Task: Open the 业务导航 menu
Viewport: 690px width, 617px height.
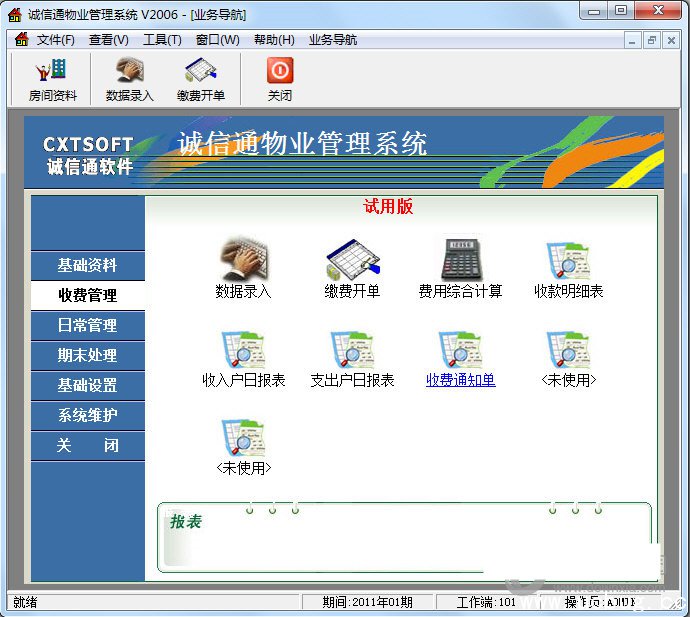Action: pyautogui.click(x=333, y=40)
